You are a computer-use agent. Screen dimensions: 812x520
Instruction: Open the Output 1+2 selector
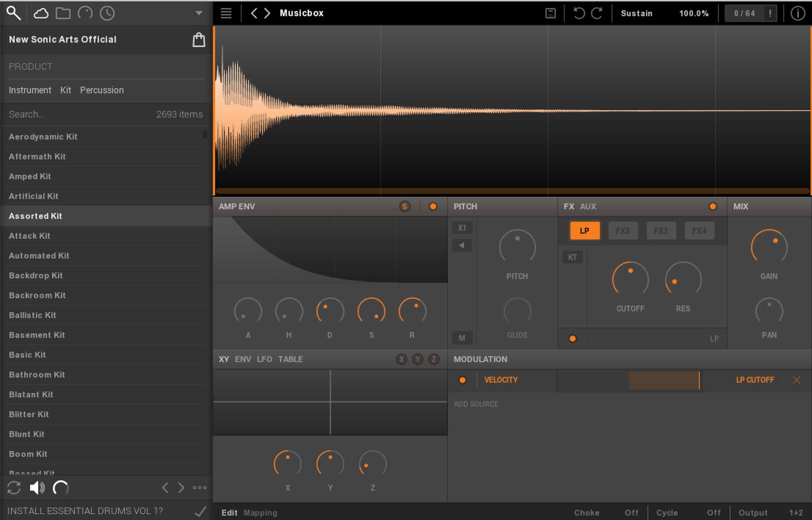[x=771, y=513]
